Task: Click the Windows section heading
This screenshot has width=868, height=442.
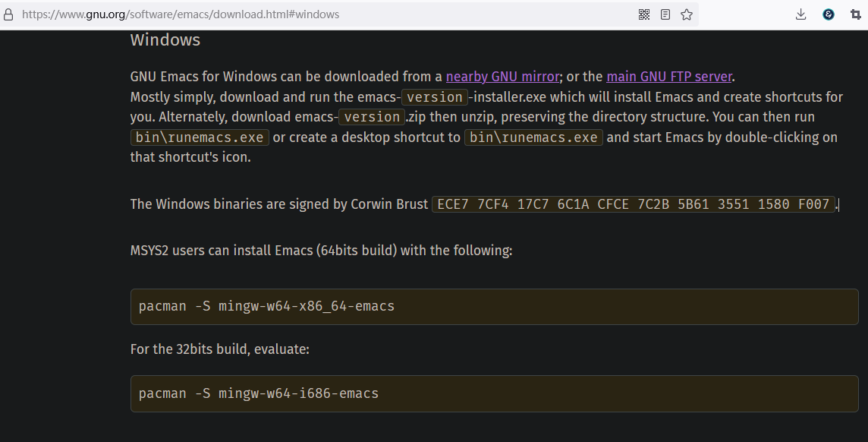Action: [x=165, y=40]
